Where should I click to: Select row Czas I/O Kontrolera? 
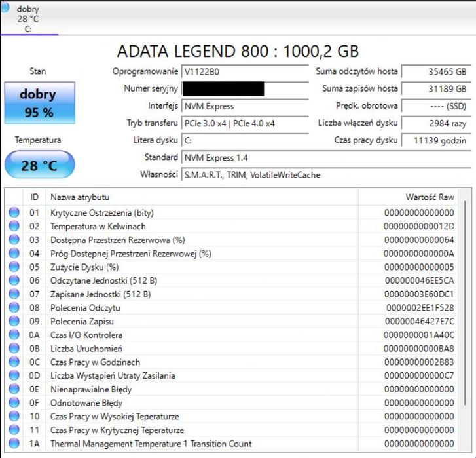tap(231, 335)
